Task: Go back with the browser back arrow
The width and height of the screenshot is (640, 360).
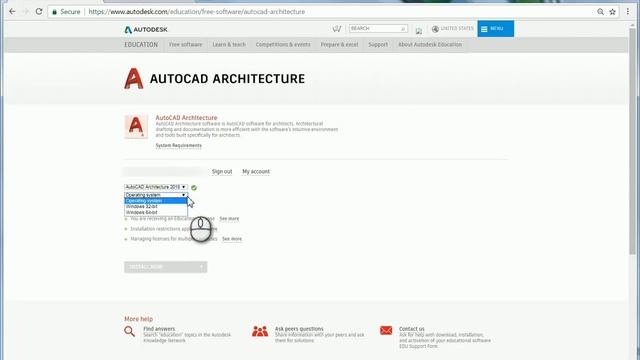Action: (x=12, y=11)
